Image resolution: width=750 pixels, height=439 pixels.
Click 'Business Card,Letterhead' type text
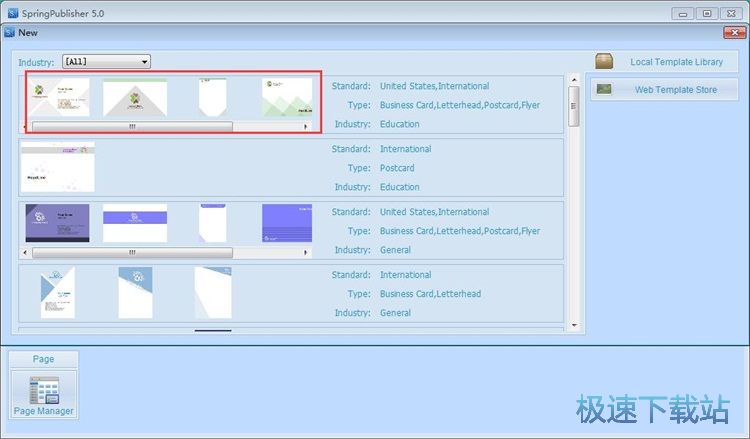click(430, 294)
